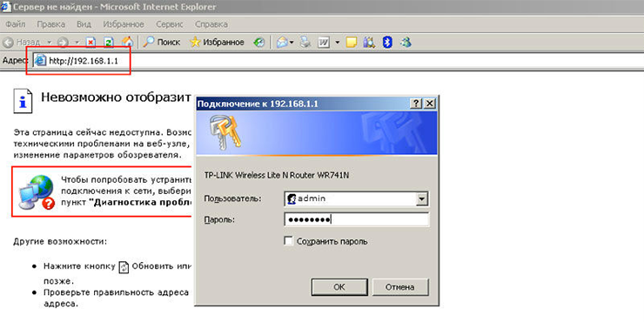Open the dropdown arrow beside Mail icon
The height and width of the screenshot is (322, 644).
point(292,43)
